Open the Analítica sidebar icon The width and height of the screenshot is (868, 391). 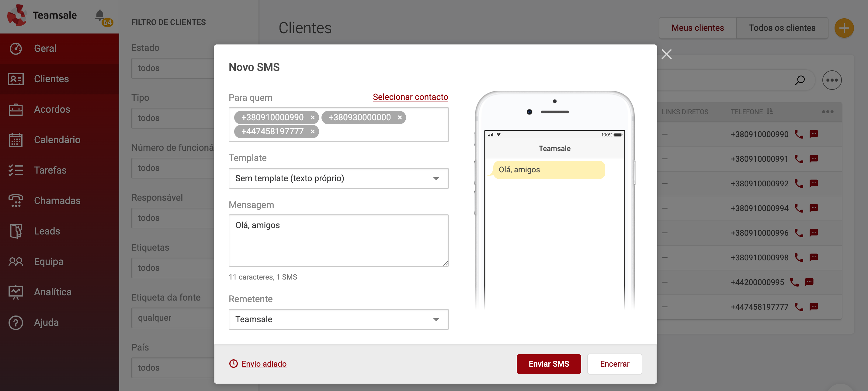pyautogui.click(x=16, y=292)
